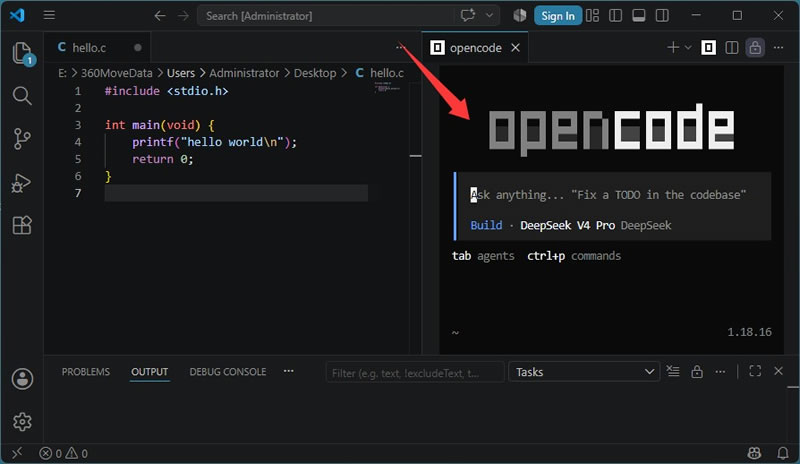The height and width of the screenshot is (464, 800).
Task: Select the Desktop breadcrumb segment
Action: click(x=315, y=73)
